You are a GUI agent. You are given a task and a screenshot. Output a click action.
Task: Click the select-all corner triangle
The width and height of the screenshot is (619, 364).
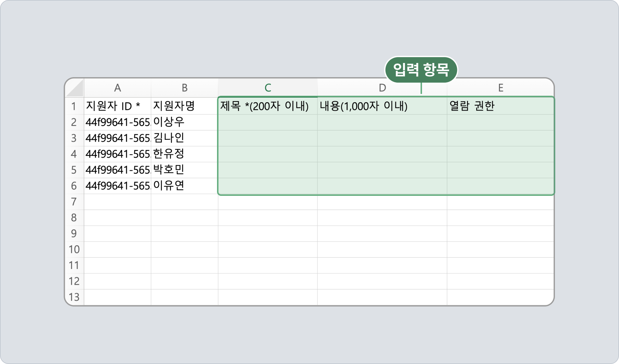tap(75, 88)
